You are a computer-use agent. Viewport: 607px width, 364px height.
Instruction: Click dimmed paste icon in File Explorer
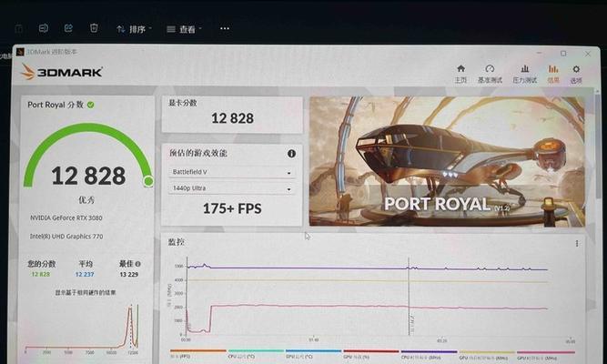[x=18, y=28]
